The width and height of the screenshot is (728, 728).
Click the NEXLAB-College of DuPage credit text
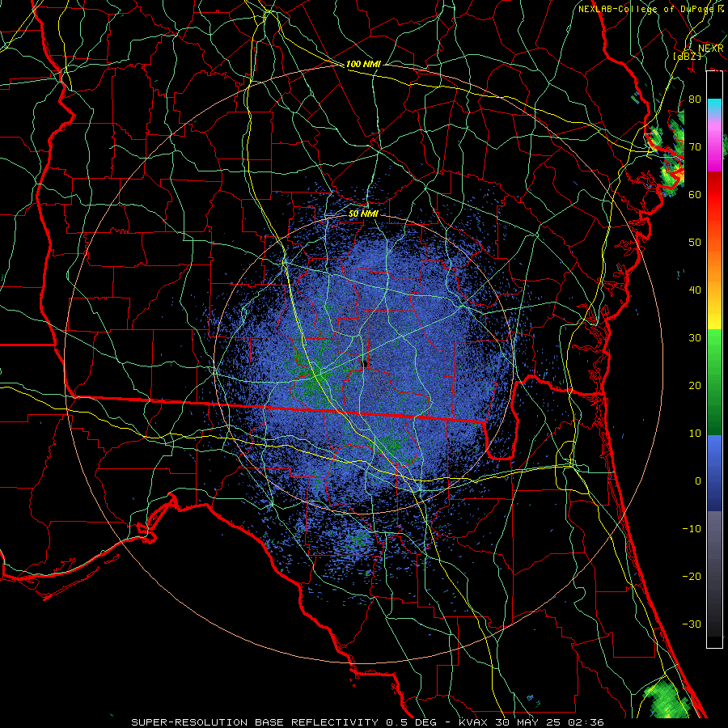(x=651, y=9)
